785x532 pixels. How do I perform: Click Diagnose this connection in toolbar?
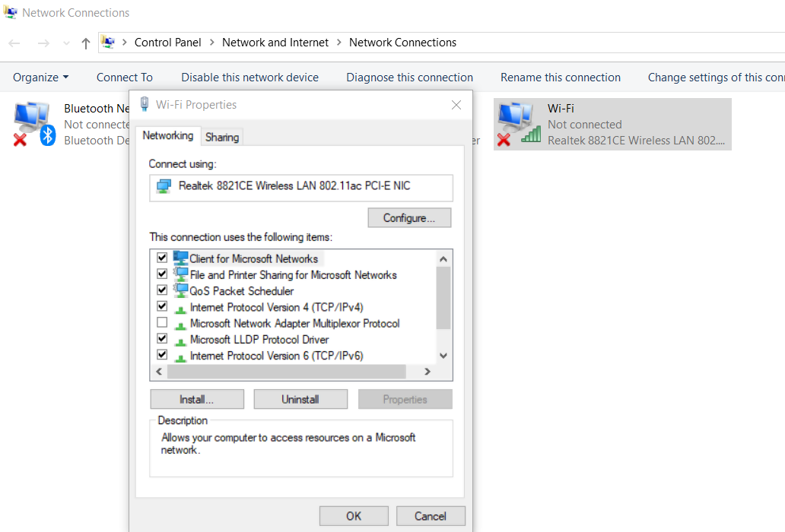(x=409, y=78)
